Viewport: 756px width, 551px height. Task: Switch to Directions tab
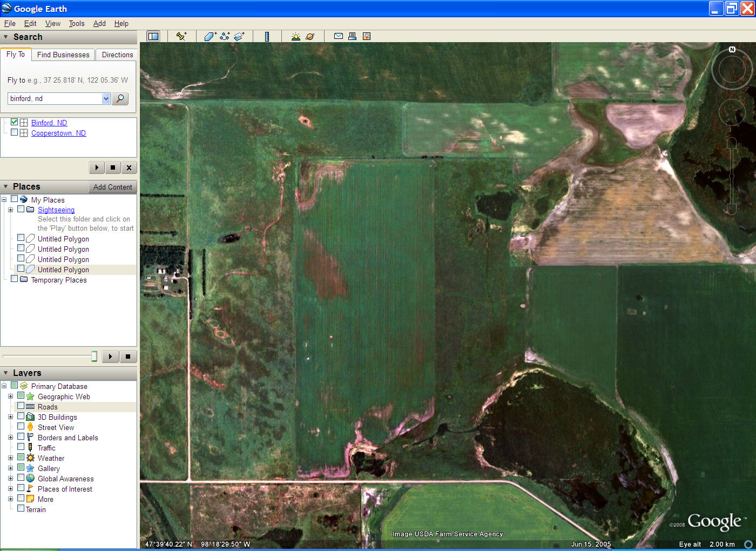click(117, 55)
